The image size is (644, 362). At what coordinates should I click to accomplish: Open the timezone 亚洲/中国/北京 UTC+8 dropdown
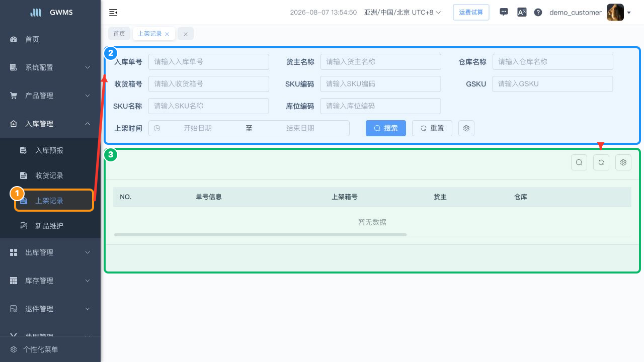pyautogui.click(x=403, y=13)
